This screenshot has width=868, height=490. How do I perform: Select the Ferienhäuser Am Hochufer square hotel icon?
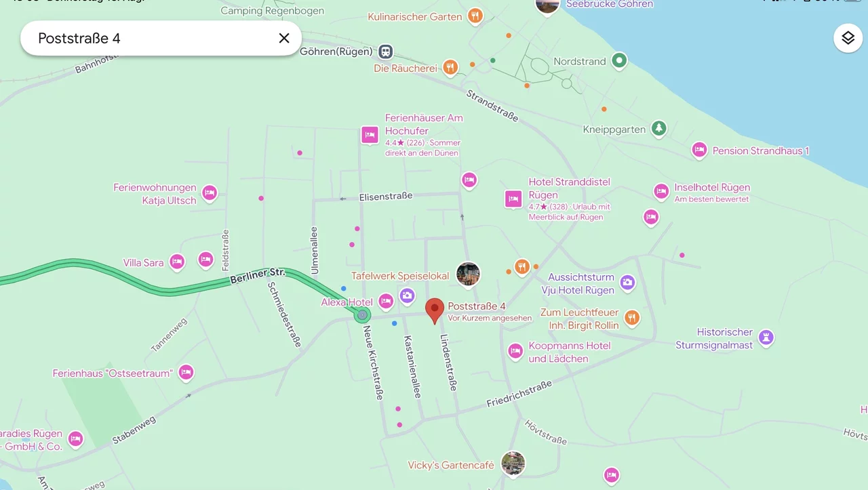click(x=370, y=135)
